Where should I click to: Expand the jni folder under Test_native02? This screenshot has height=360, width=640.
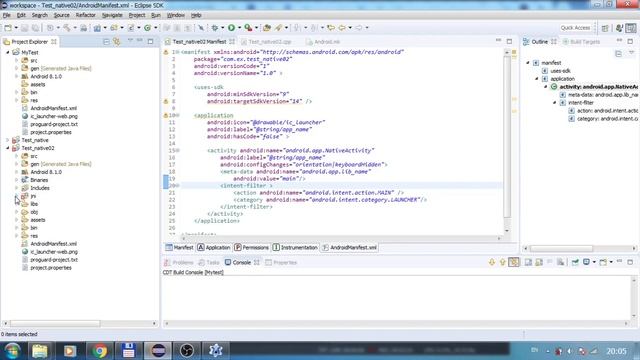[16, 196]
